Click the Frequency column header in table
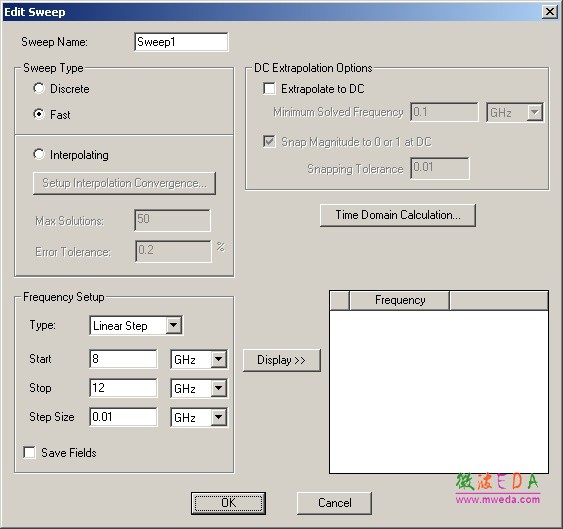 click(399, 300)
